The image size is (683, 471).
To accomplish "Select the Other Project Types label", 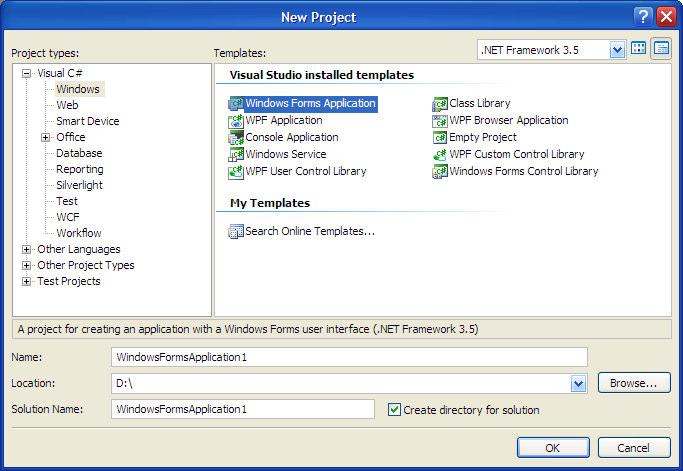I will pos(86,265).
